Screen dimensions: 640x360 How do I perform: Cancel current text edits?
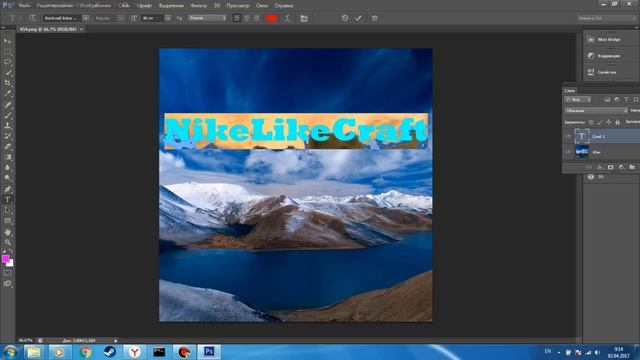pos(345,18)
